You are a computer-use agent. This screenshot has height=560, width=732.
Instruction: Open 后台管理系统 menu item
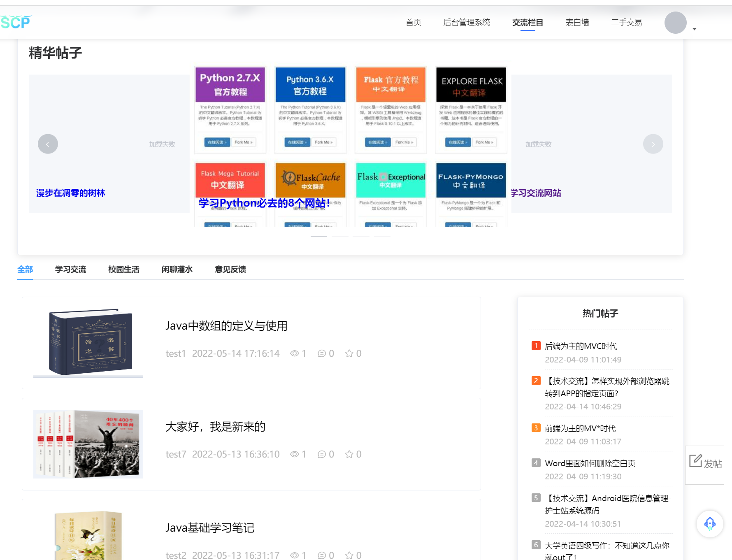[467, 22]
